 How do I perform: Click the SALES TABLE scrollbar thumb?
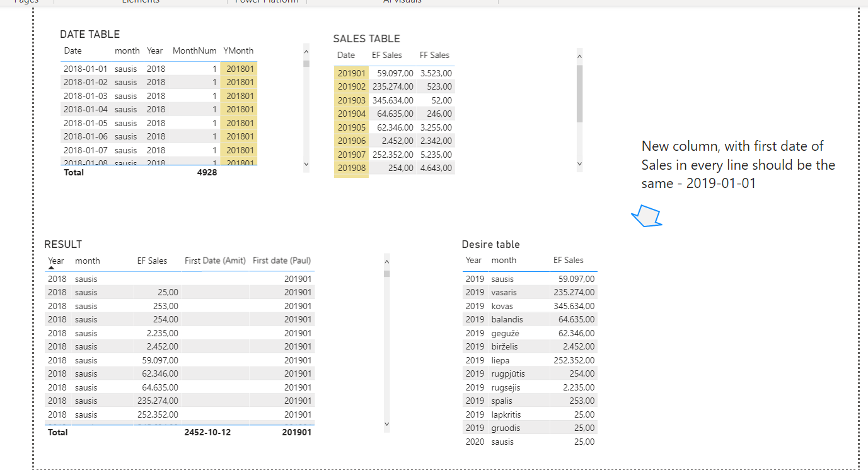(x=579, y=93)
